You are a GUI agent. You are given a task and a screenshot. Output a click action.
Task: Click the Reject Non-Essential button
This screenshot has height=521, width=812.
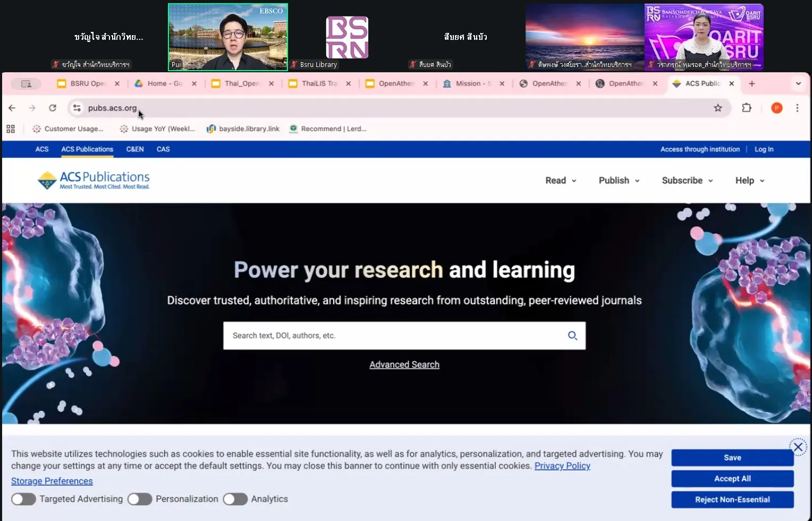pos(732,500)
